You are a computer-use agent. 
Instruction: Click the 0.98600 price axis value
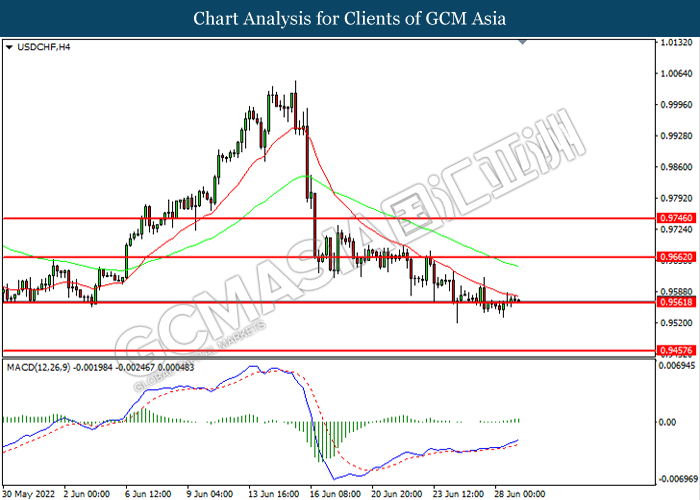tap(676, 167)
